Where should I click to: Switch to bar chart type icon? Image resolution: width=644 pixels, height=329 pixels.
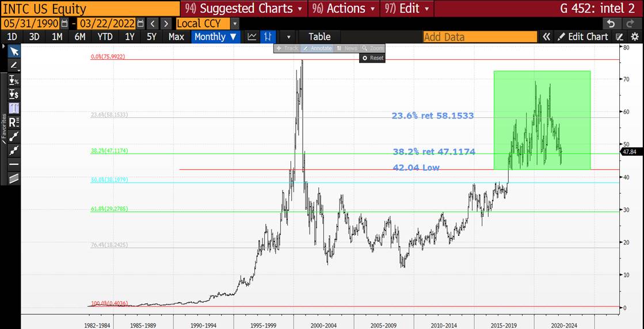[x=268, y=37]
